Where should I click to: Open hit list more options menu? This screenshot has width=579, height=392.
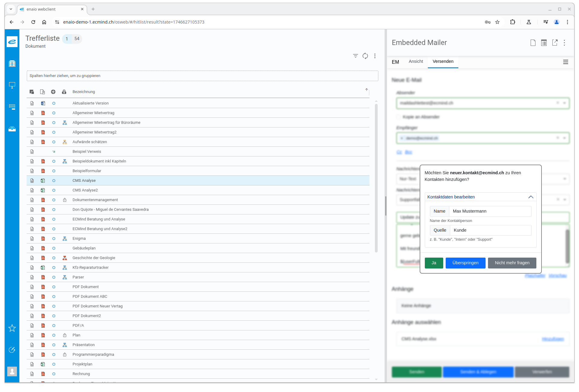[x=375, y=56]
